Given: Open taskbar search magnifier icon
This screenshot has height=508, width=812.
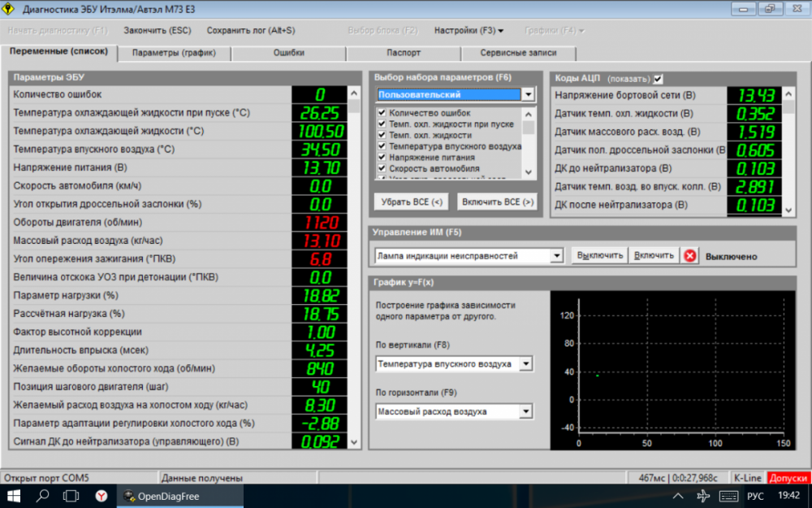Looking at the screenshot, I should pyautogui.click(x=42, y=496).
